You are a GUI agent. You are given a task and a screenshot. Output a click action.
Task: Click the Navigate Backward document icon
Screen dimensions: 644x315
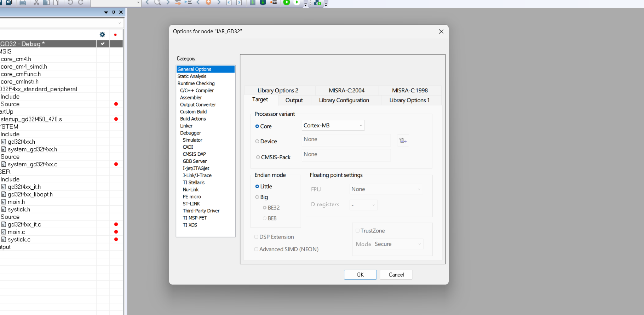[229, 2]
